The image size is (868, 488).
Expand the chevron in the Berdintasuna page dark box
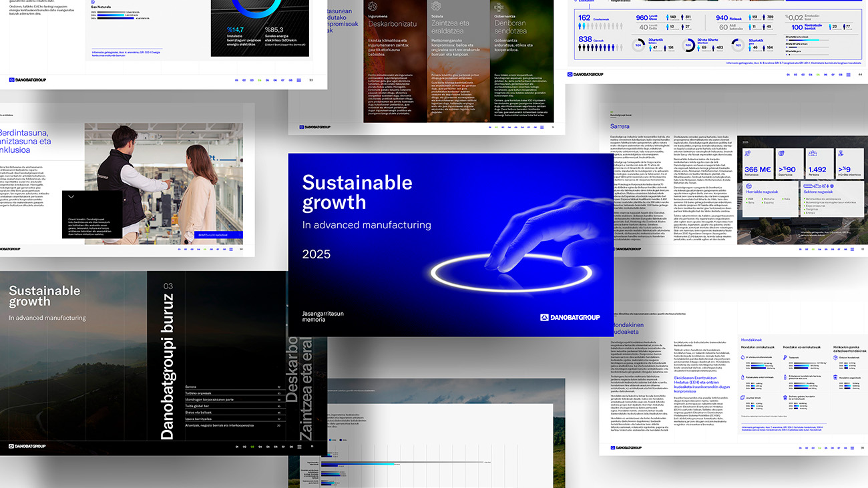(x=71, y=197)
